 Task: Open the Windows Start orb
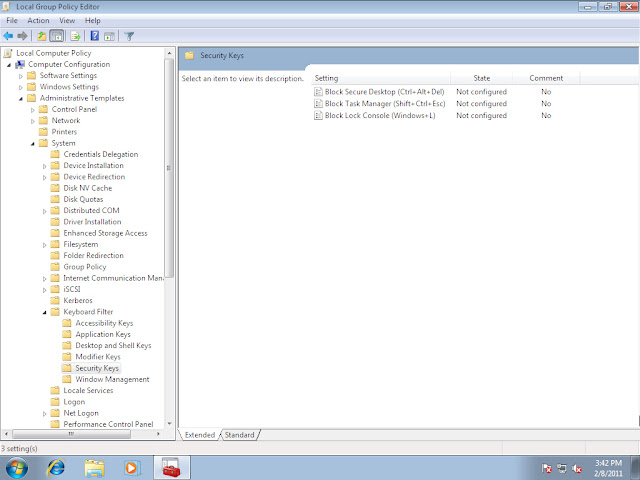(17, 468)
